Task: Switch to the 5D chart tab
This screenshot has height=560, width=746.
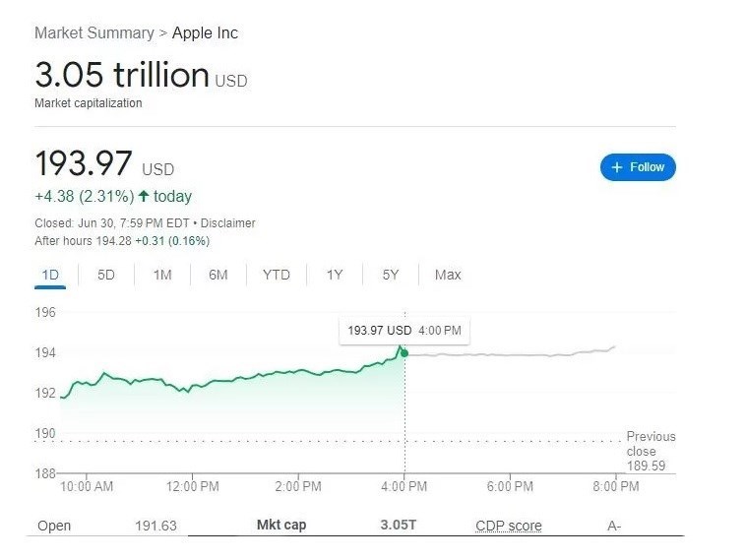Action: (x=106, y=275)
